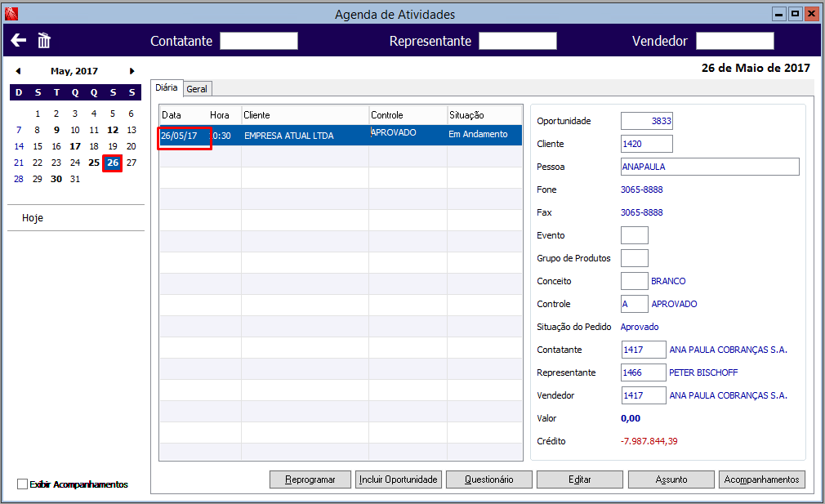825x504 pixels.
Task: Minimize the Agenda de Atividades window
Action: pos(779,14)
